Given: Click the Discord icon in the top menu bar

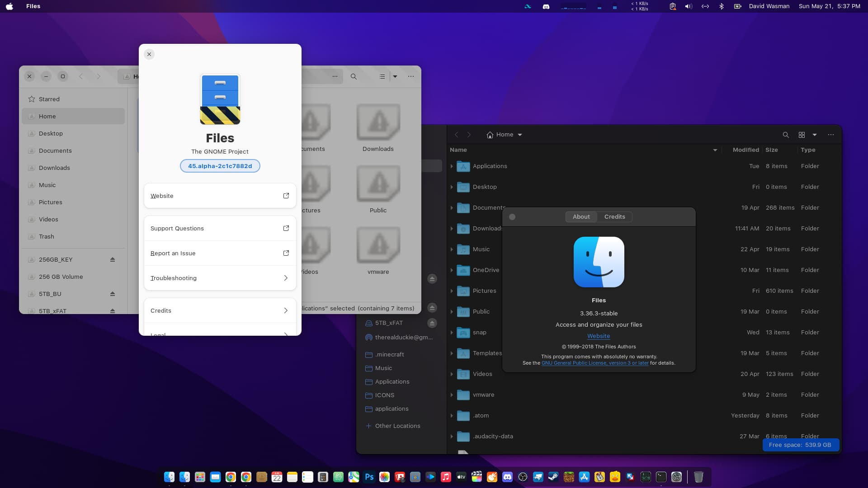Looking at the screenshot, I should [x=546, y=6].
